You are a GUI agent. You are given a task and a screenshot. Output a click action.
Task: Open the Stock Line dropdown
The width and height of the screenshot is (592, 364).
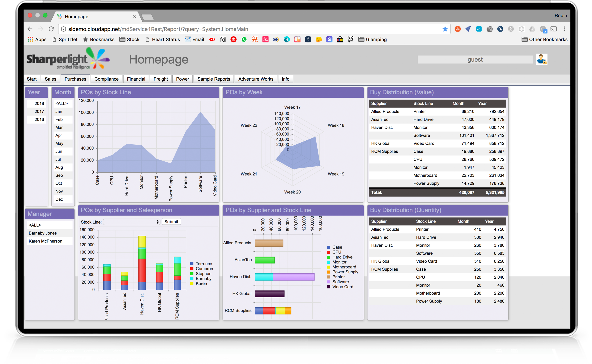pyautogui.click(x=132, y=222)
